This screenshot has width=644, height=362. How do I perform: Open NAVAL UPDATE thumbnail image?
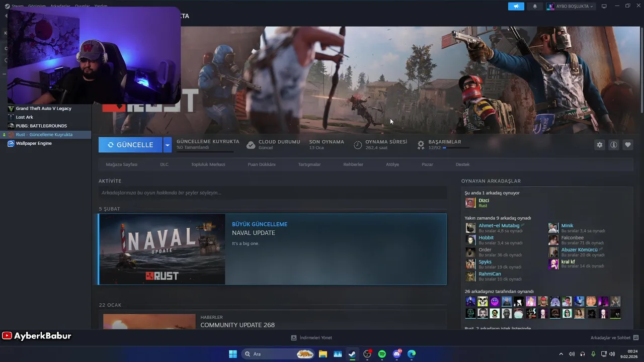[x=162, y=249]
